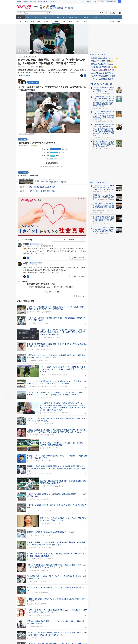
Task: Share the article on Facebook below the summary
Action: pos(85,75)
